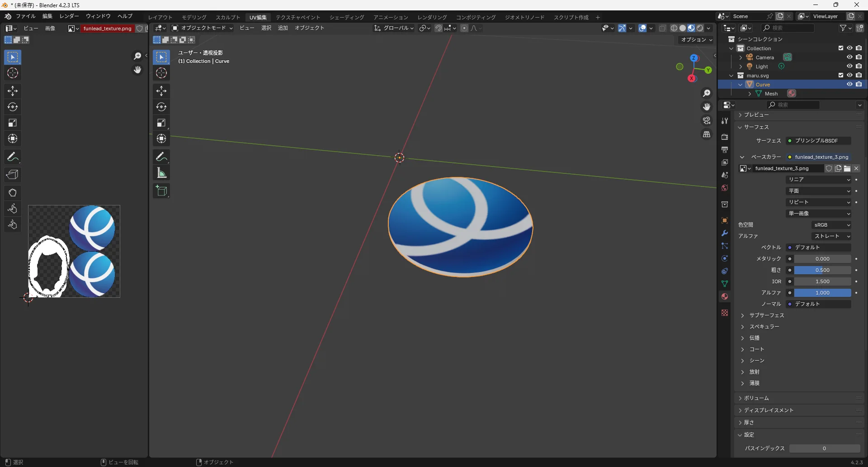Select the Cursor tool in 3D viewport toolbar
Screen dimensions: 868x467
pyautogui.click(x=161, y=73)
